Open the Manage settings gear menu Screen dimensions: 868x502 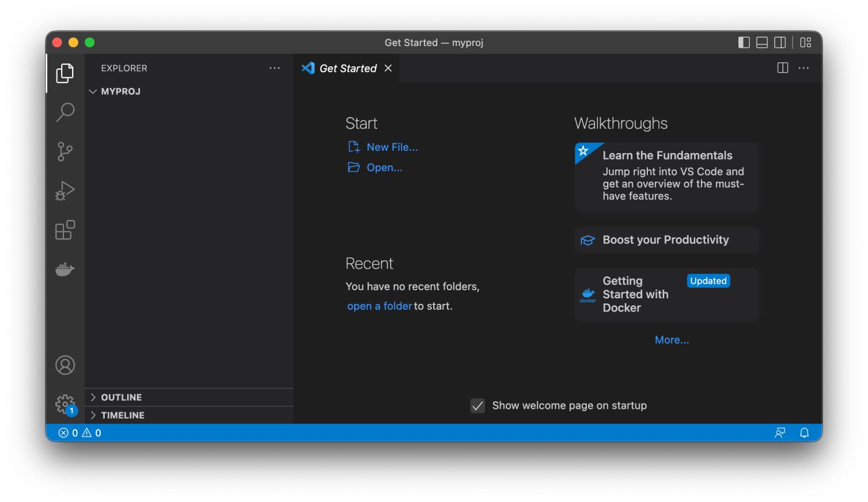click(65, 404)
